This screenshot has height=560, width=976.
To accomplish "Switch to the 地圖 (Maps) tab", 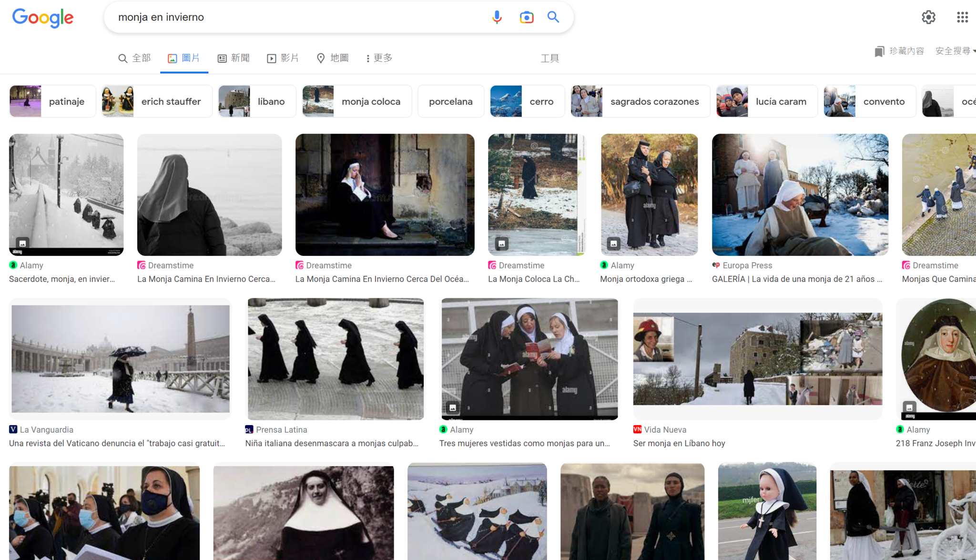I will [x=333, y=58].
